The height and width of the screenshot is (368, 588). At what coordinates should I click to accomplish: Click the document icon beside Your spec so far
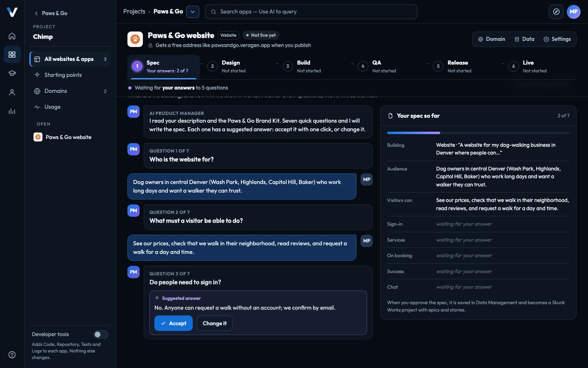(390, 116)
